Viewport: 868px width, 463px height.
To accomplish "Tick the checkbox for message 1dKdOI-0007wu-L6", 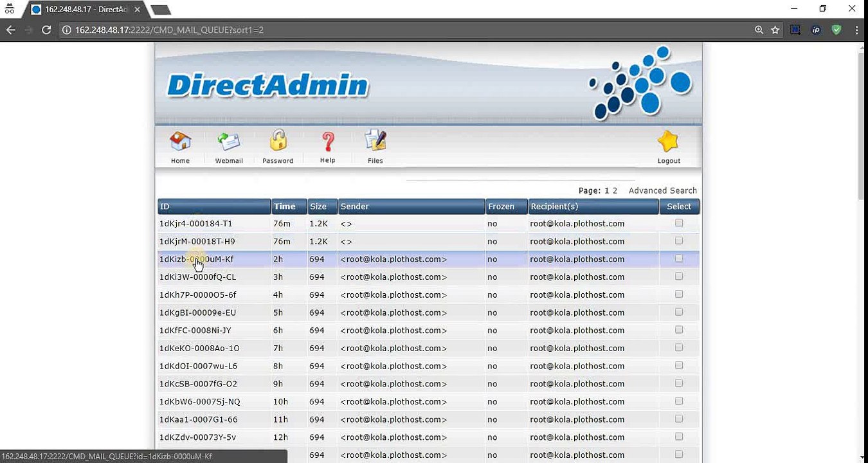I will coord(678,366).
